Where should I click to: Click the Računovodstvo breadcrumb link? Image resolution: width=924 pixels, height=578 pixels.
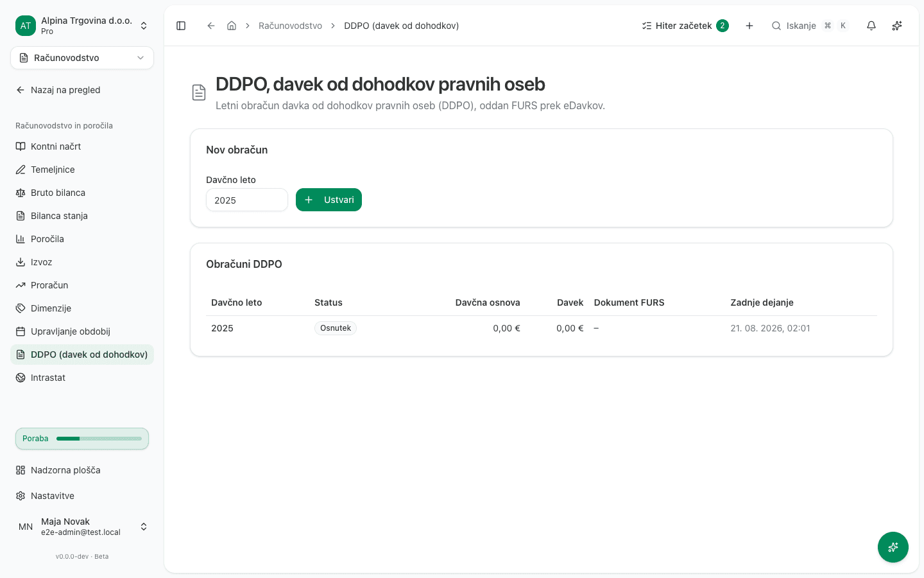(290, 26)
